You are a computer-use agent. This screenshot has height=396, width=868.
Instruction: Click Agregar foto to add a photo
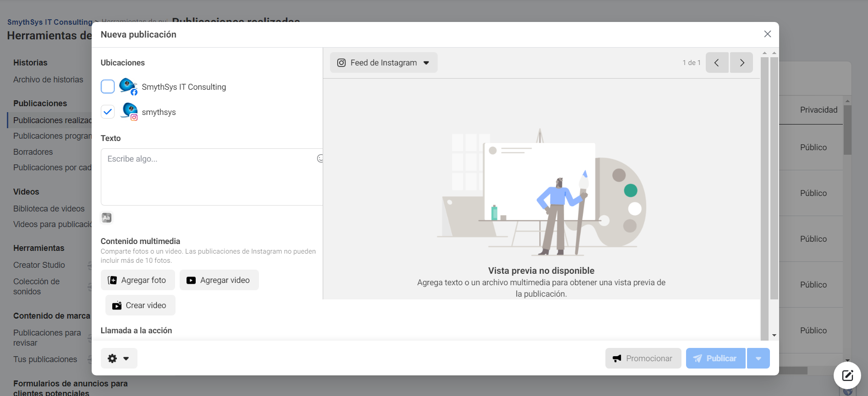point(137,280)
